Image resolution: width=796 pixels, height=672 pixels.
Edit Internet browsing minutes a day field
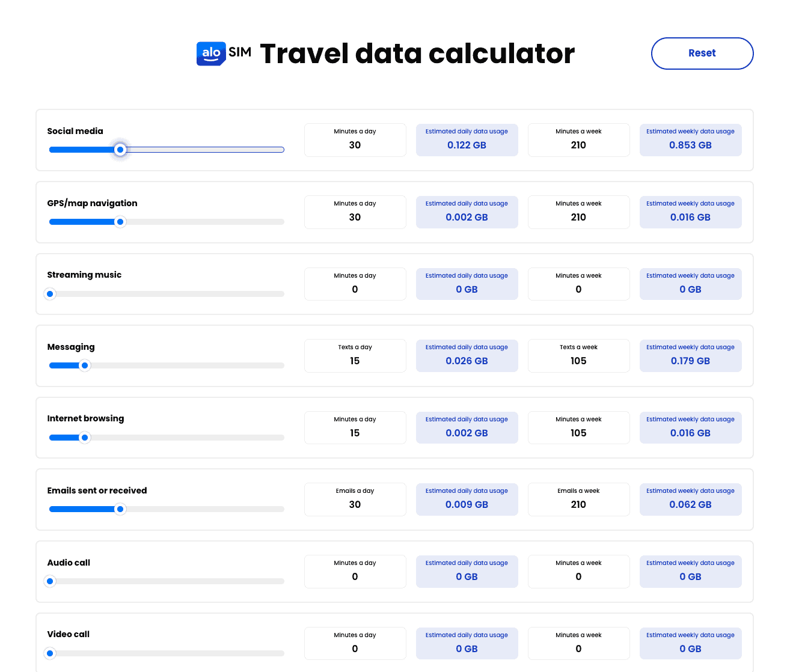pos(355,433)
